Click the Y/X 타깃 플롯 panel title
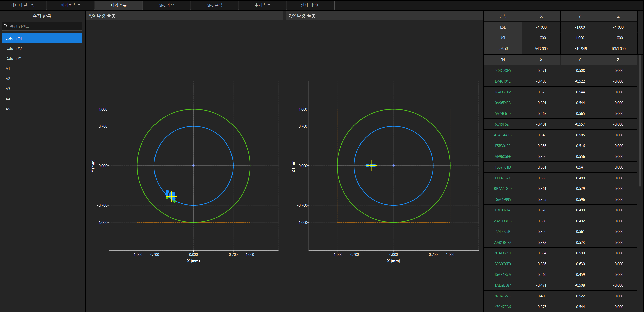Image resolution: width=644 pixels, height=312 pixels. tap(102, 16)
